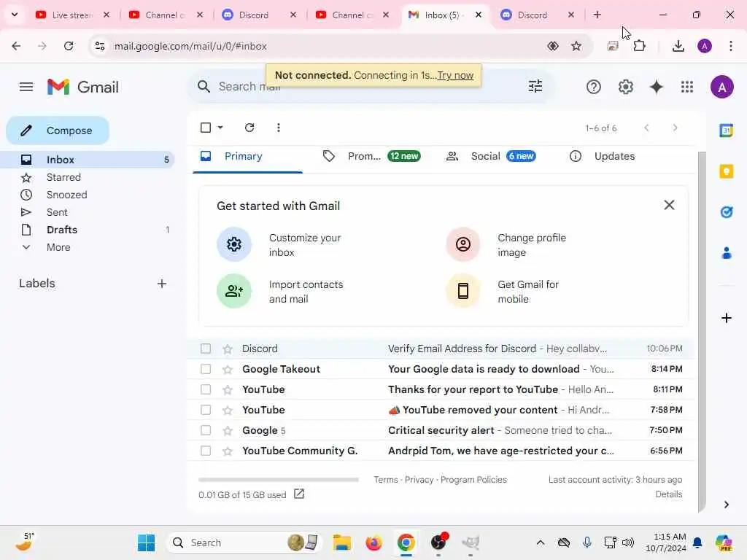Switch to the Promotions tab
Viewport: 747px width, 560px height.
click(x=371, y=156)
